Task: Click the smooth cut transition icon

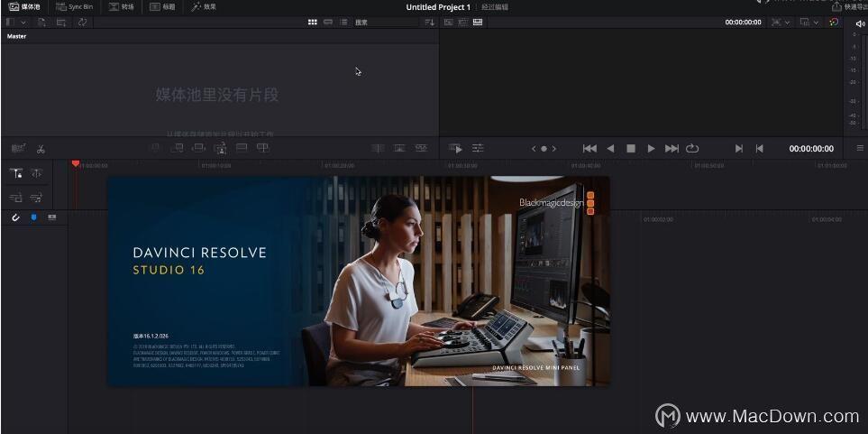Action: (421, 148)
